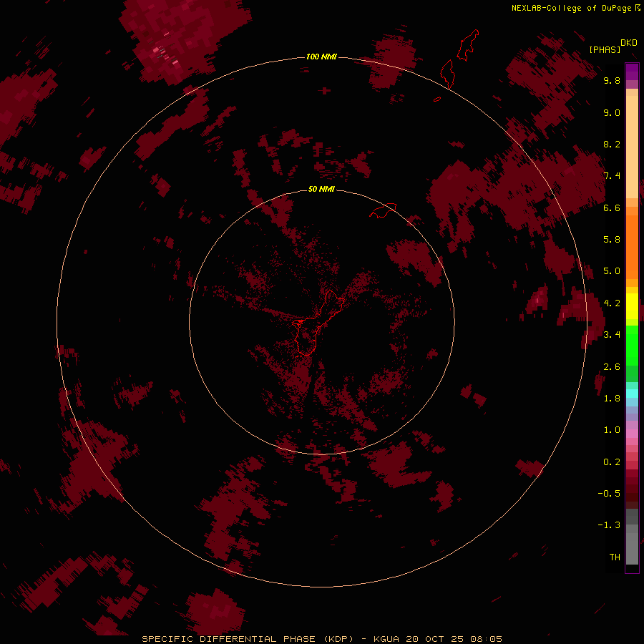
Task: Click the 0.2 scale label
Action: tap(612, 462)
